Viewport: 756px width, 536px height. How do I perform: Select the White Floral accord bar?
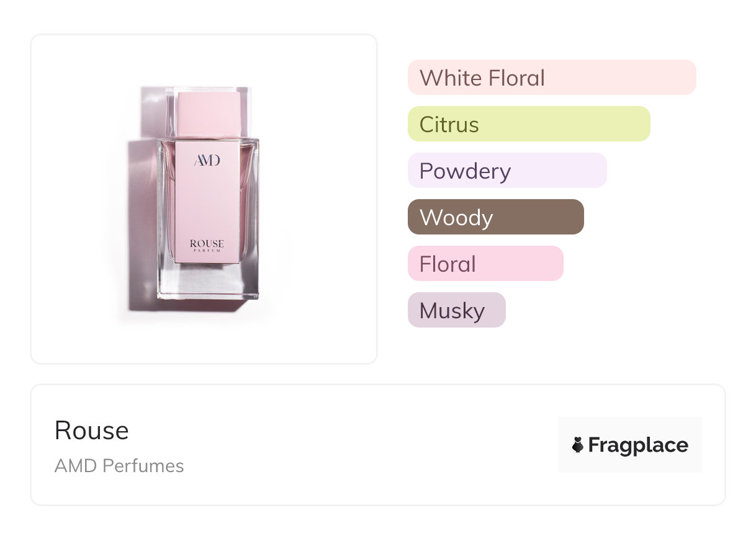click(551, 78)
